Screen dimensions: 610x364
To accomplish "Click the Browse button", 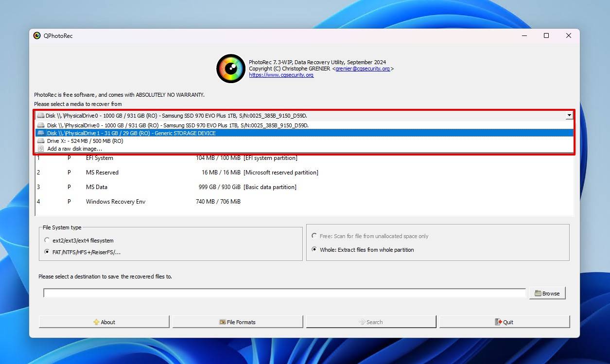I will pyautogui.click(x=547, y=293).
